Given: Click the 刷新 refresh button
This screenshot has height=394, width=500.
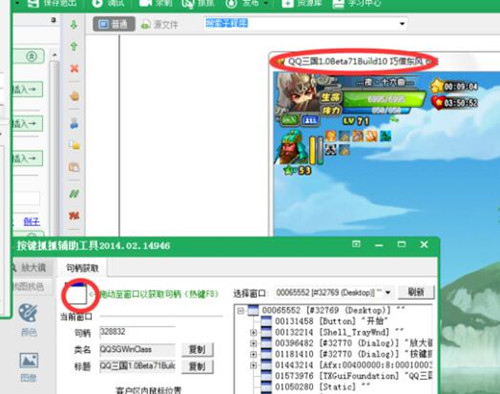Looking at the screenshot, I should click(x=416, y=292).
